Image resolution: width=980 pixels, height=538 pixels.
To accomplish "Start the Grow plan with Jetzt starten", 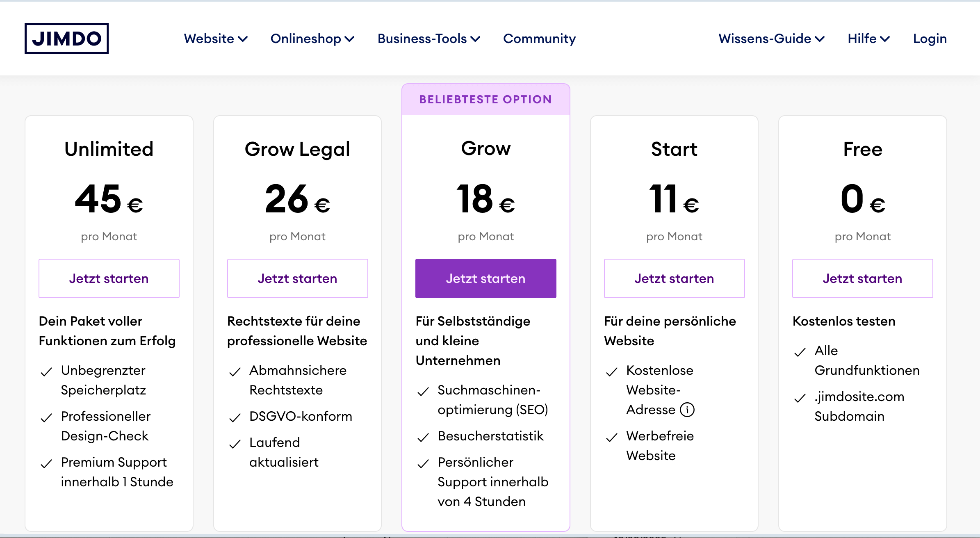I will (486, 278).
